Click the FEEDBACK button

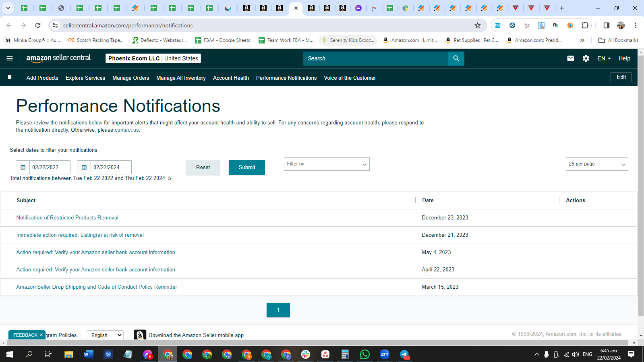25,335
